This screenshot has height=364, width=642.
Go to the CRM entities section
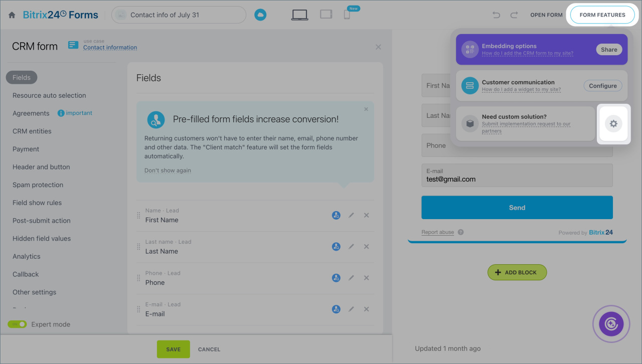point(32,131)
